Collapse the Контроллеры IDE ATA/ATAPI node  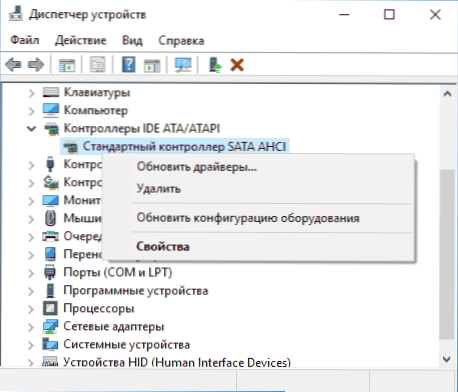coord(31,128)
